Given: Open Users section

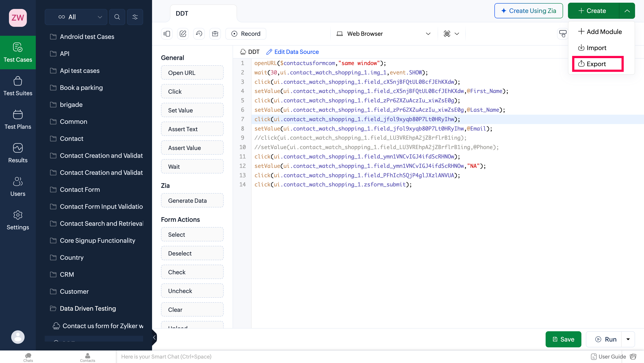Looking at the screenshot, I should tap(18, 187).
